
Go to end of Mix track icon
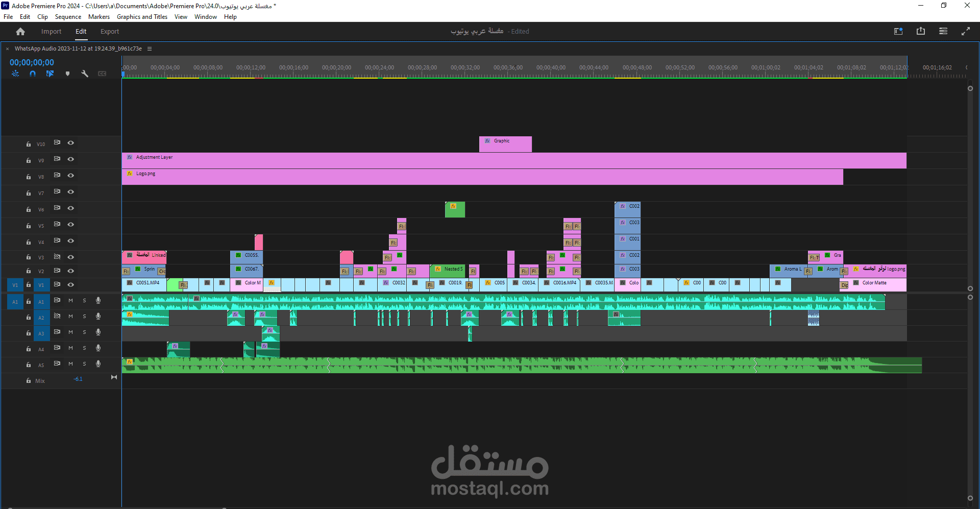(x=114, y=377)
